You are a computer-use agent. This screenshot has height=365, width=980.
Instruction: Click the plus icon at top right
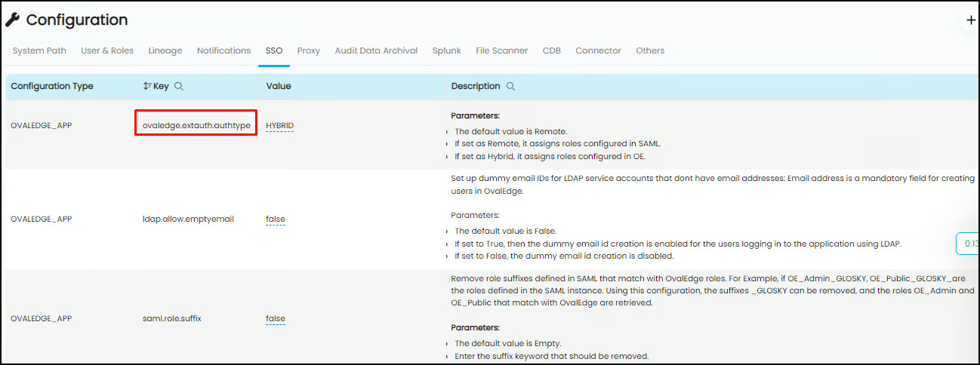click(x=971, y=20)
